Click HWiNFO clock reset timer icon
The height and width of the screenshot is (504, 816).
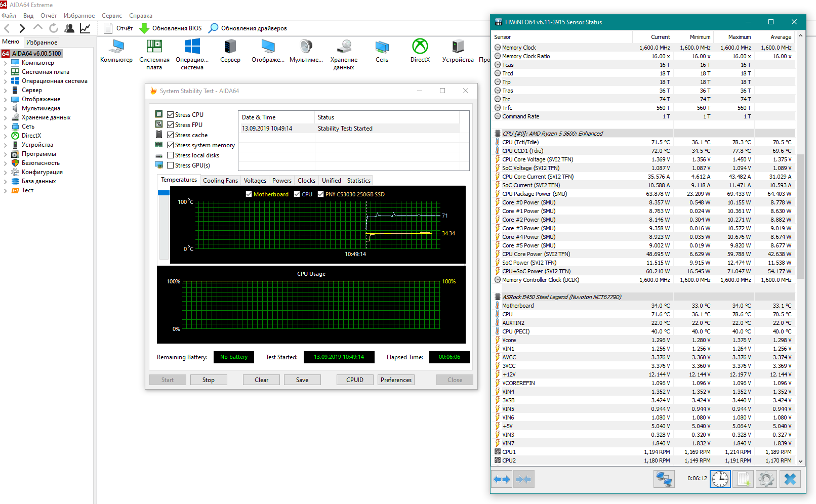720,479
